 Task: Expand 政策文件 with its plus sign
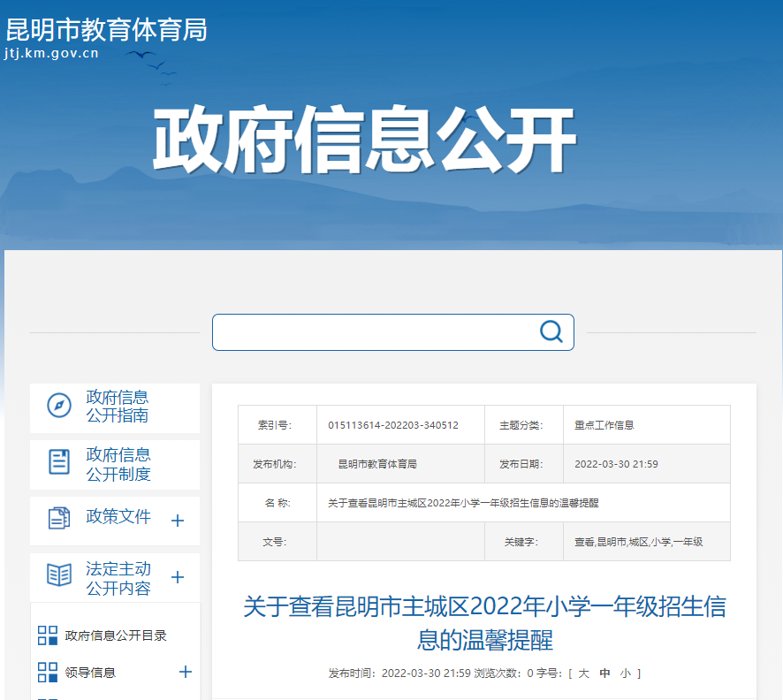click(x=178, y=521)
